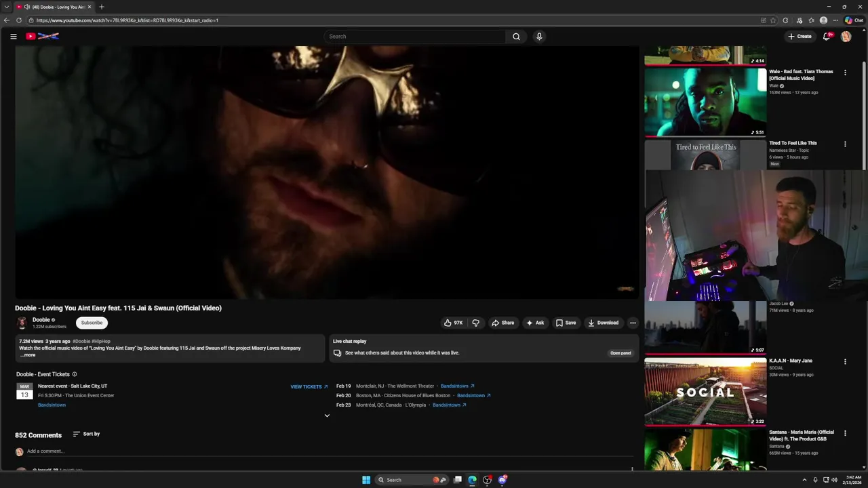Like the video with 97K thumbs-up
868x488 pixels.
tap(453, 323)
